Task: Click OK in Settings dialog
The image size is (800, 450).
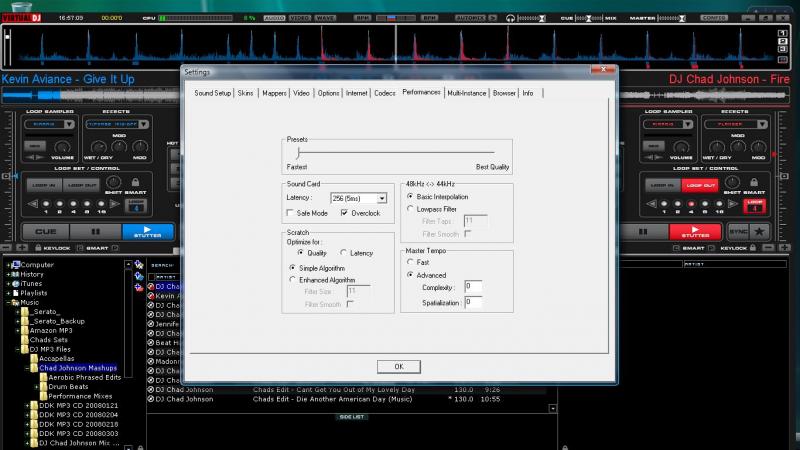Action: coord(399,366)
